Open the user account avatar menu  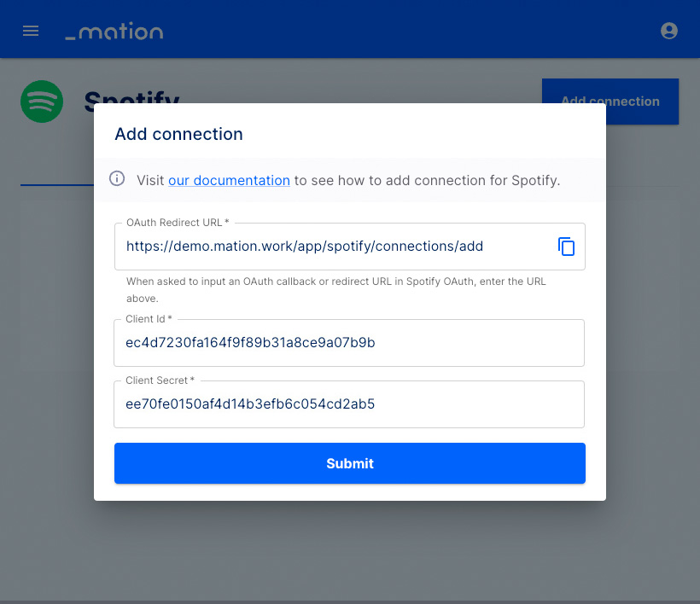click(668, 31)
